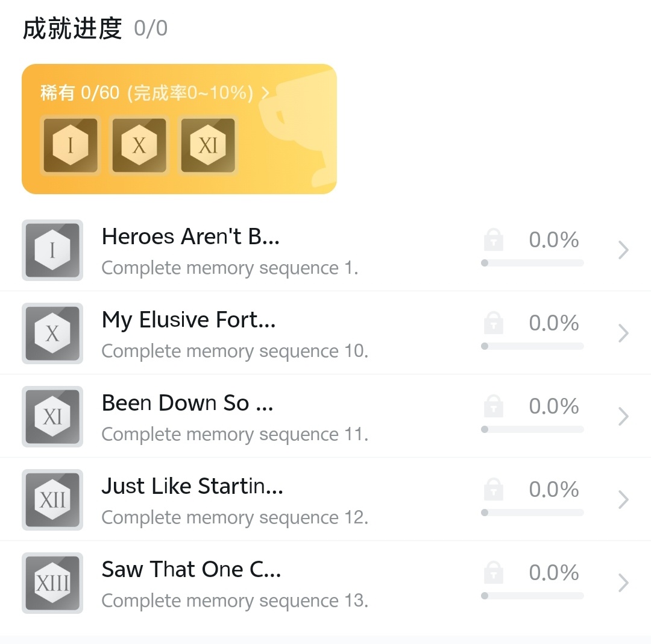Click the gold XI badge in rare card

208,145
